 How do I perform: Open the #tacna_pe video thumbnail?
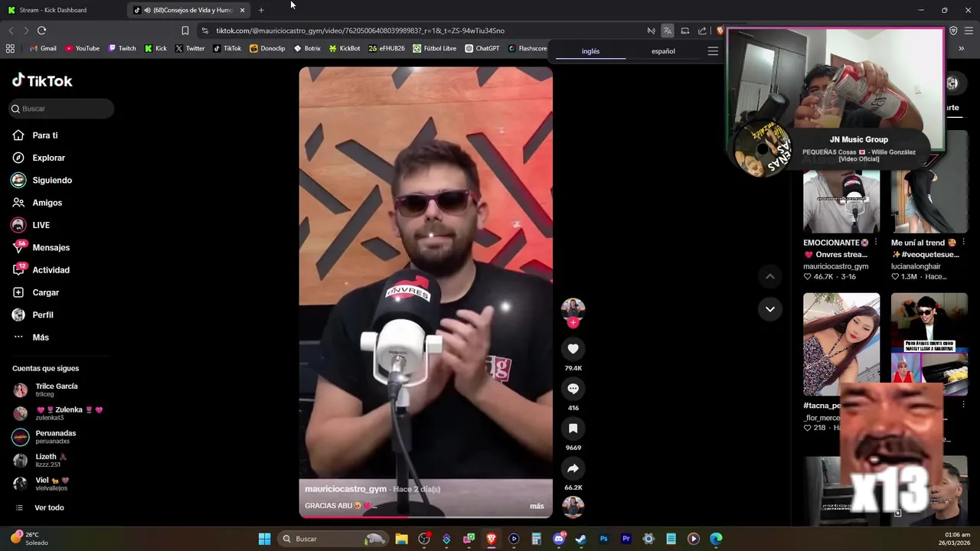(841, 344)
